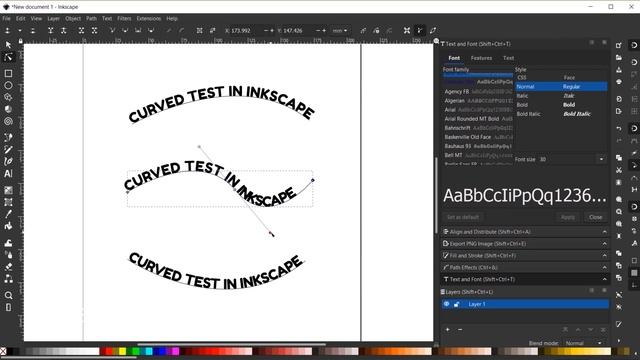Open the Text menu
Screen dimensions: 640x360
pyautogui.click(x=107, y=18)
